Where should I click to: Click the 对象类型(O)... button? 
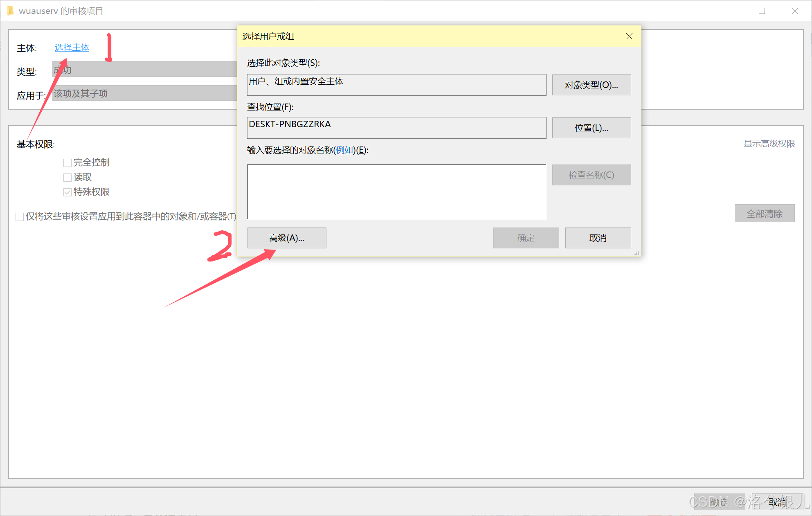(591, 85)
